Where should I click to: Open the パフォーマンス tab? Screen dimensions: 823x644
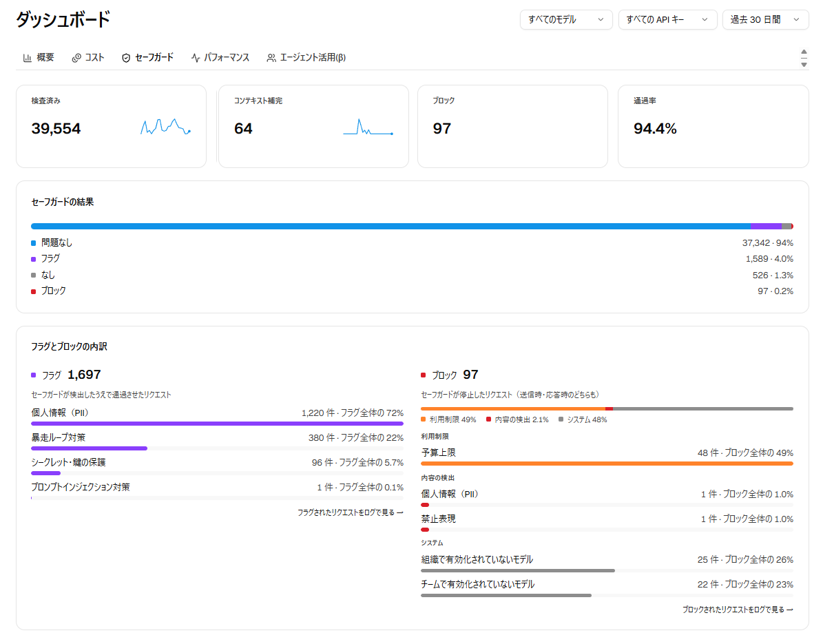[x=220, y=58]
